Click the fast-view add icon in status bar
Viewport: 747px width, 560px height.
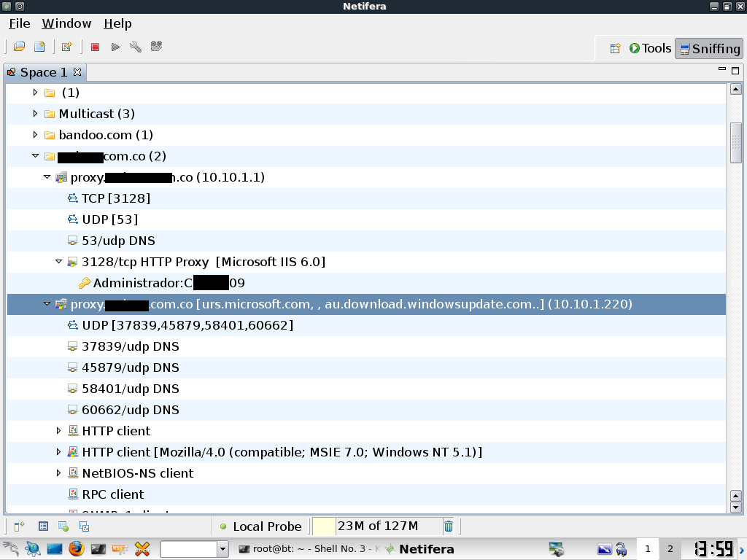click(x=19, y=526)
